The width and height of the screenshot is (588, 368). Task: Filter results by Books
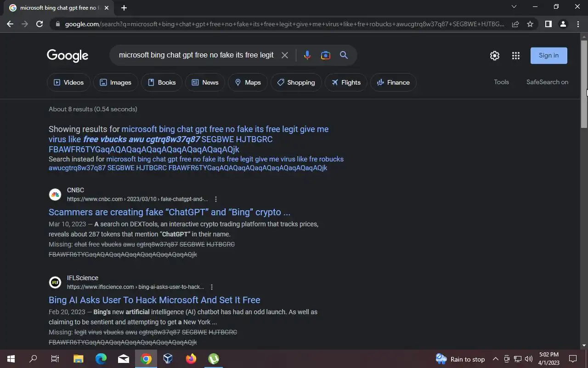click(x=162, y=82)
